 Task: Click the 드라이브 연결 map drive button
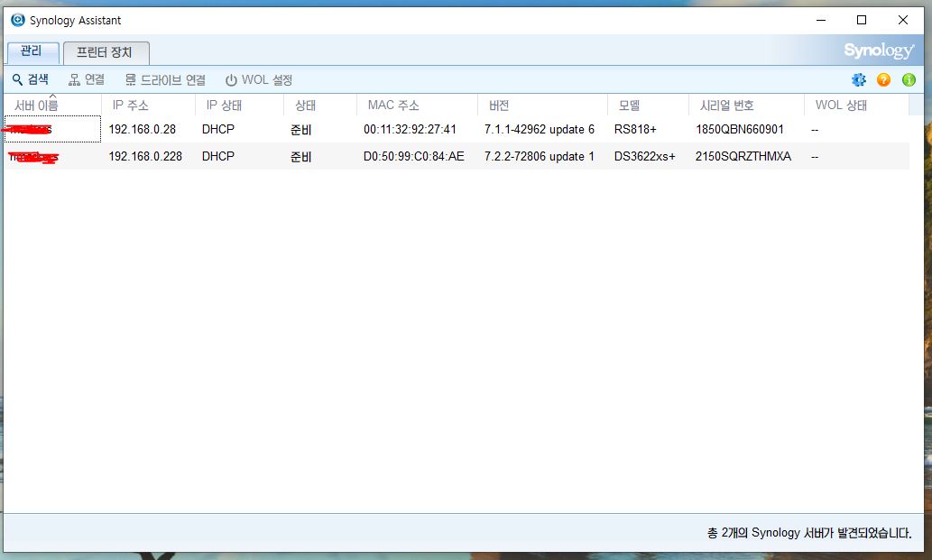point(165,79)
